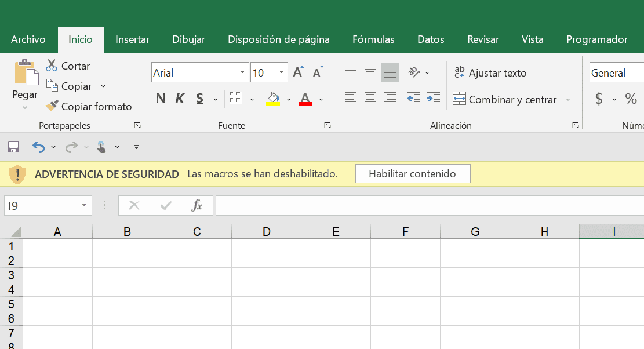Apply center horizontal text alignment

pyautogui.click(x=370, y=99)
